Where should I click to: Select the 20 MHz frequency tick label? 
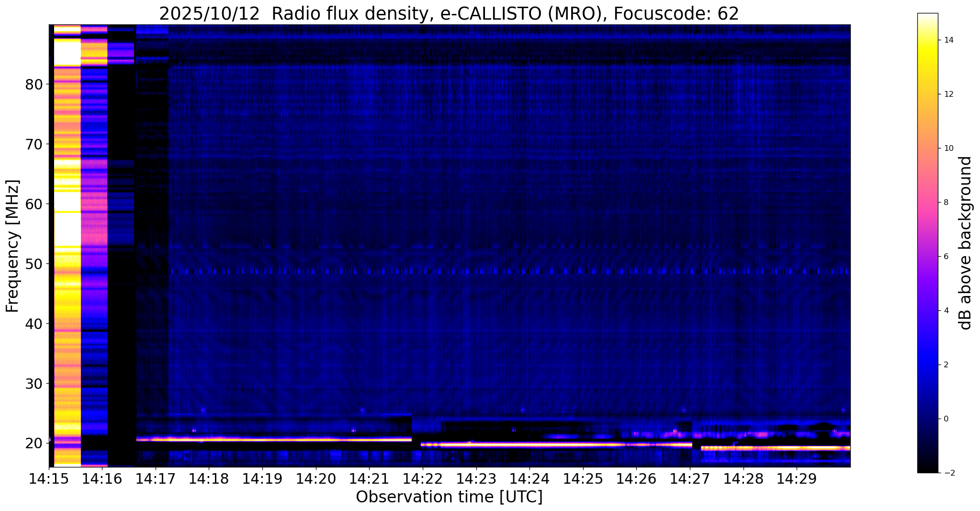point(34,443)
